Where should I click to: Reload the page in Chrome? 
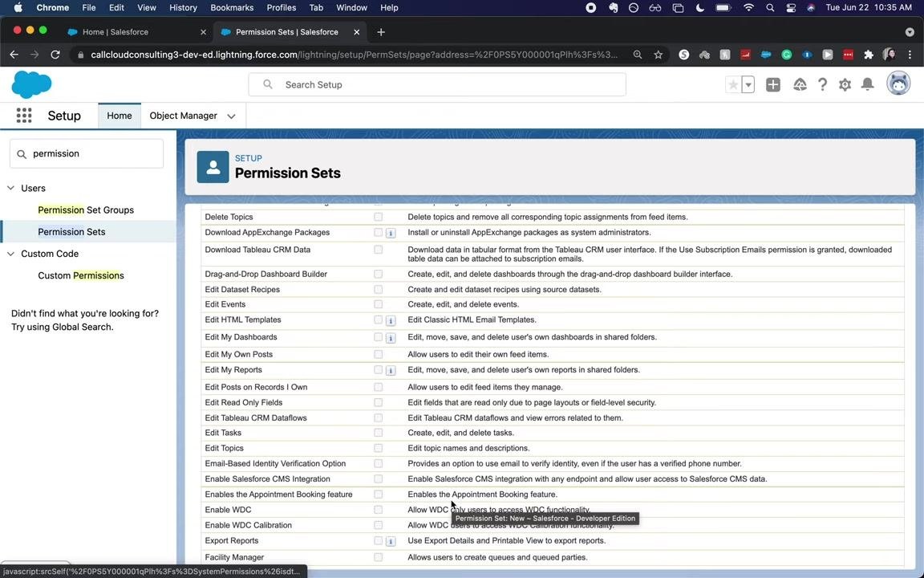(x=55, y=55)
